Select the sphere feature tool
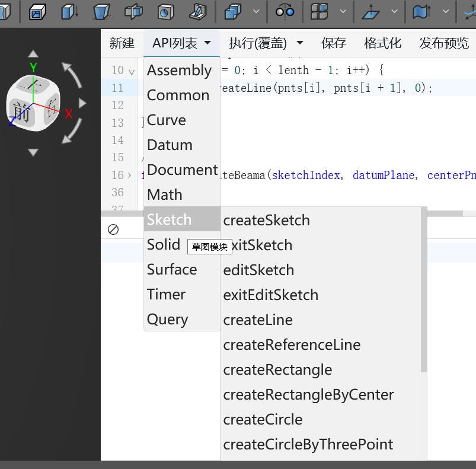The width and height of the screenshot is (476, 469). coord(167,13)
